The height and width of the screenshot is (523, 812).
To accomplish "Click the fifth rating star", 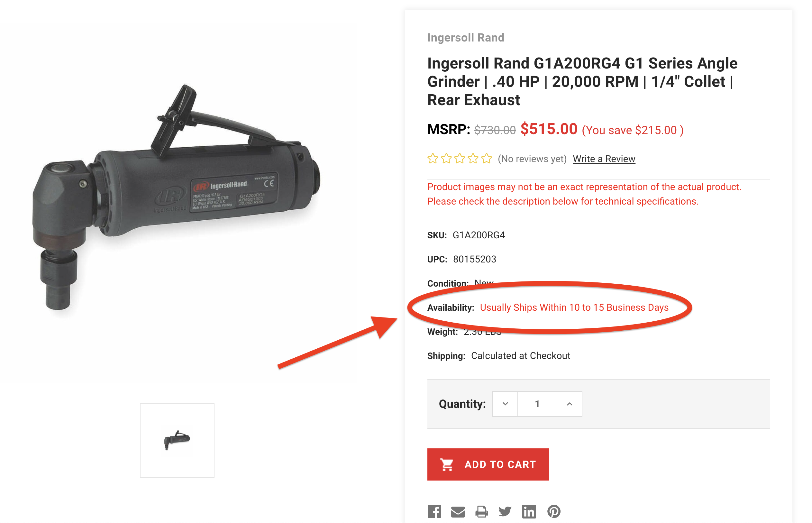I will 486,159.
